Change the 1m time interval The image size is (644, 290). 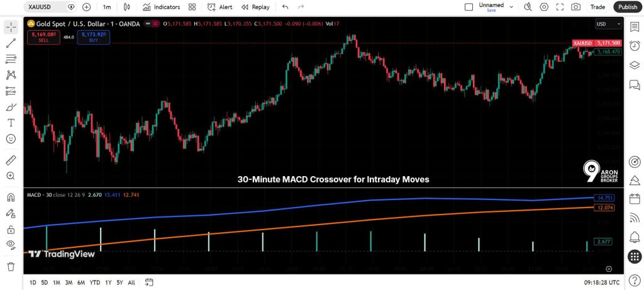click(x=107, y=7)
